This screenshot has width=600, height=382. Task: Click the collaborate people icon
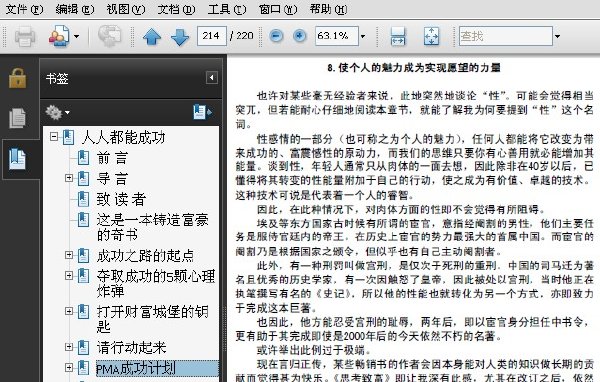59,36
